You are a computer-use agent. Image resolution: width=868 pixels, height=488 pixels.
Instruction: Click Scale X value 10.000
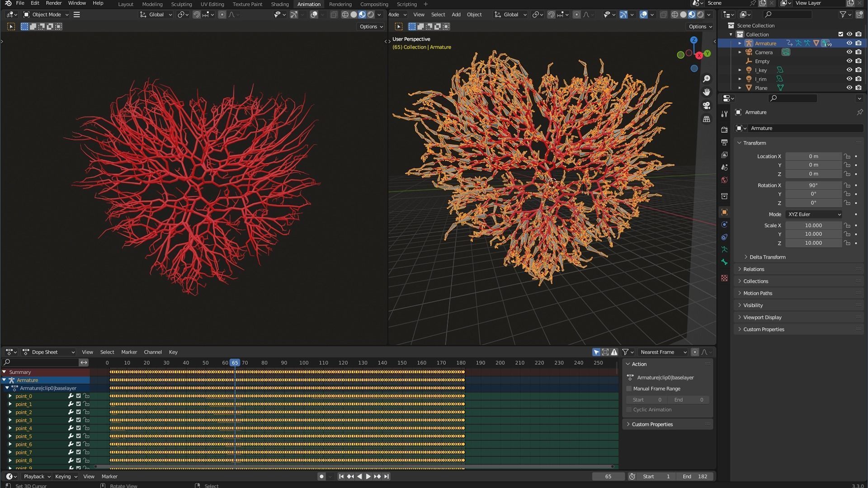(x=813, y=225)
